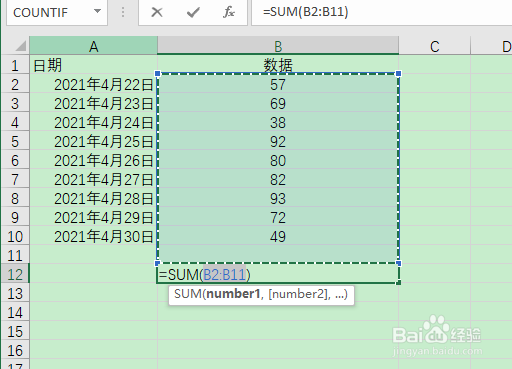Click data cell containing 72
This screenshot has height=369, width=512.
(x=278, y=217)
